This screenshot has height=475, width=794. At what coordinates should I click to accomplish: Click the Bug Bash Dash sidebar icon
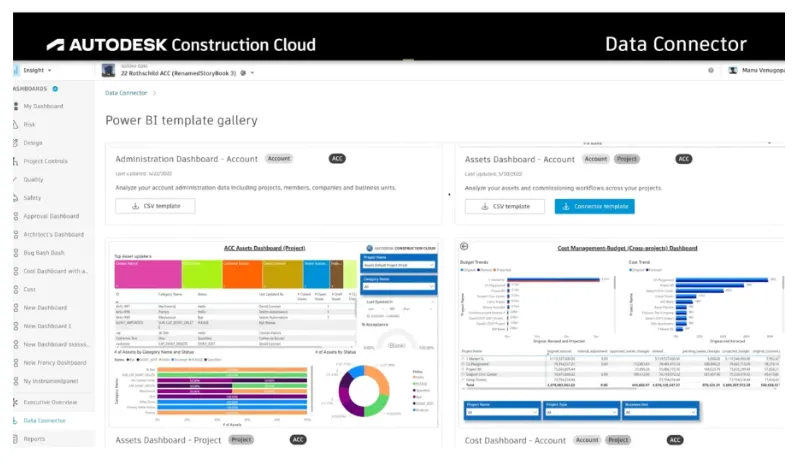click(x=16, y=253)
